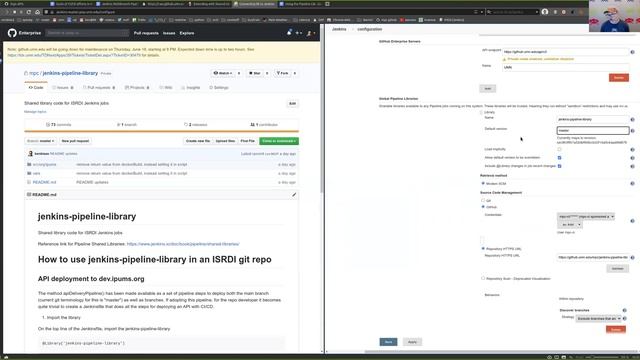Open the Watch dropdown
Image resolution: width=640 pixels, height=360 pixels.
click(x=223, y=73)
